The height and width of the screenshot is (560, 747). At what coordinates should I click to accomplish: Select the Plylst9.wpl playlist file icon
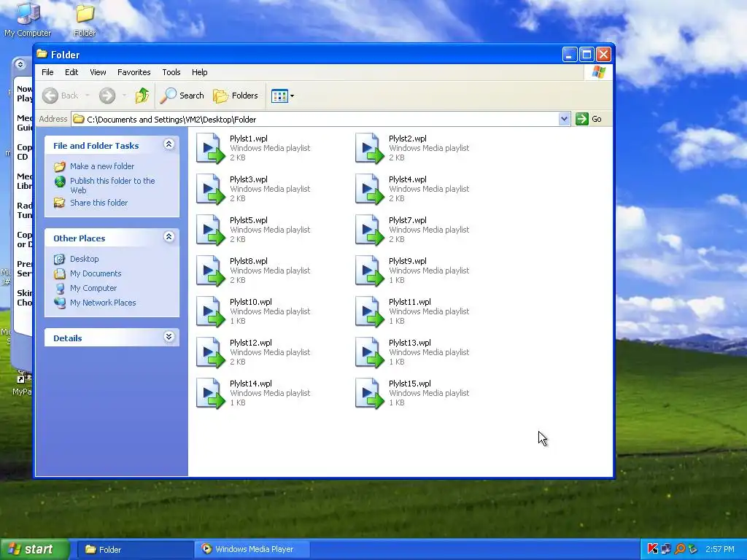[369, 271]
